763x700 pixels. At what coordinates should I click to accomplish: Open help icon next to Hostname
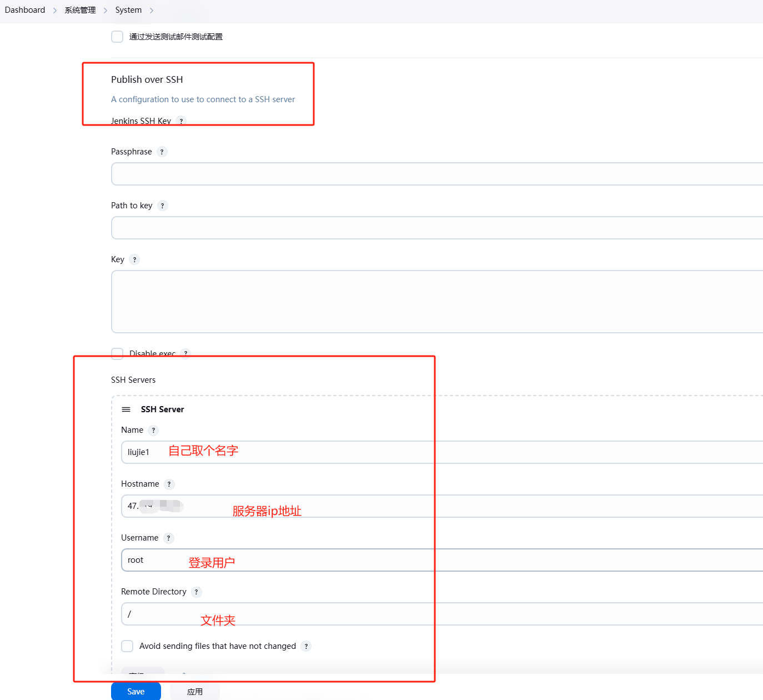click(169, 484)
